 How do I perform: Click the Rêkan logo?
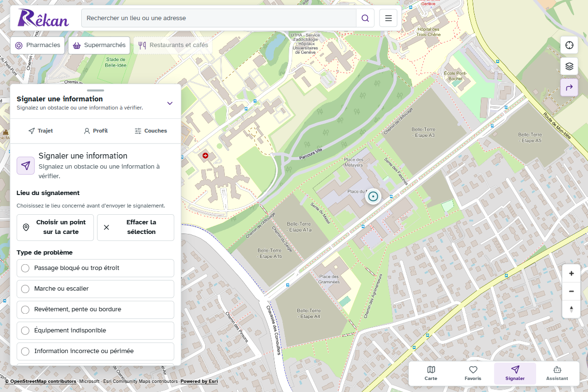[x=43, y=18]
